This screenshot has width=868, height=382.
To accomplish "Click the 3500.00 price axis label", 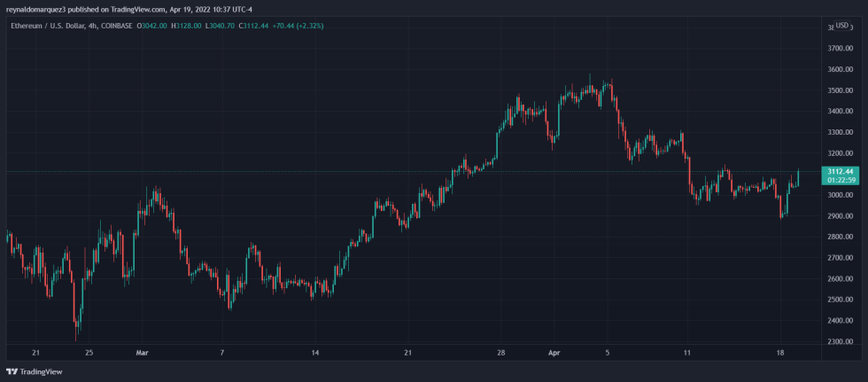I will point(840,90).
